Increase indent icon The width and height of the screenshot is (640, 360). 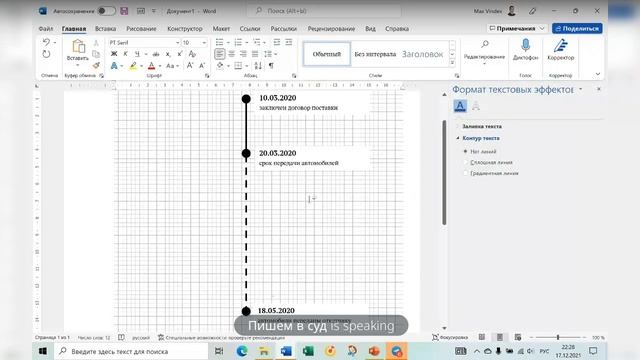[289, 42]
